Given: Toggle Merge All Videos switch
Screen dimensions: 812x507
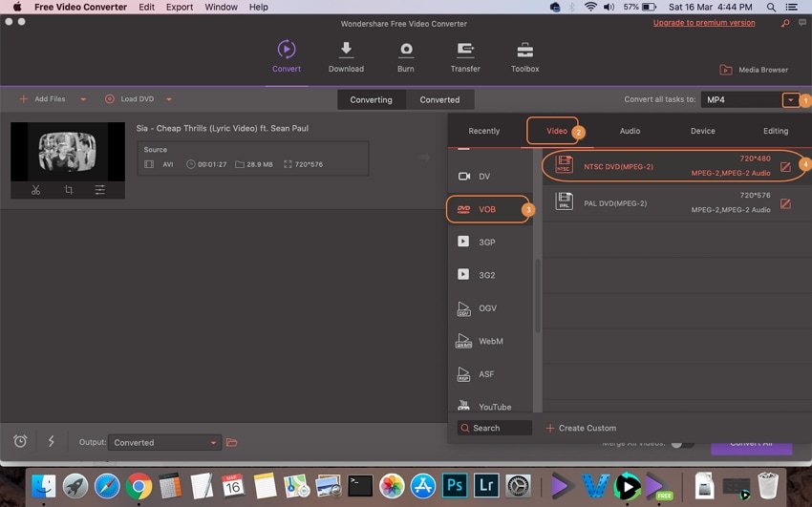Looking at the screenshot, I should click(x=682, y=444).
